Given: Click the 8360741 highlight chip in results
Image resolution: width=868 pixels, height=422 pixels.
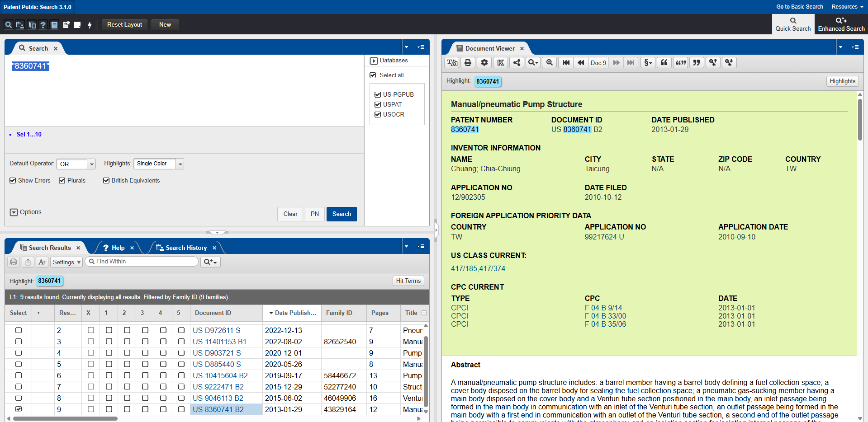Looking at the screenshot, I should point(49,281).
